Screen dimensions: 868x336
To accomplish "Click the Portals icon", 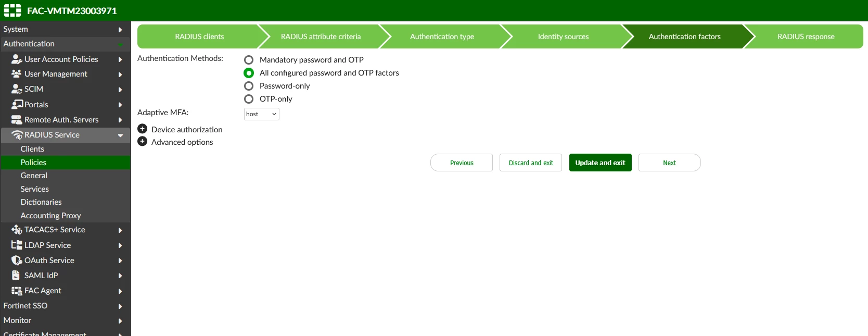I will tap(17, 105).
